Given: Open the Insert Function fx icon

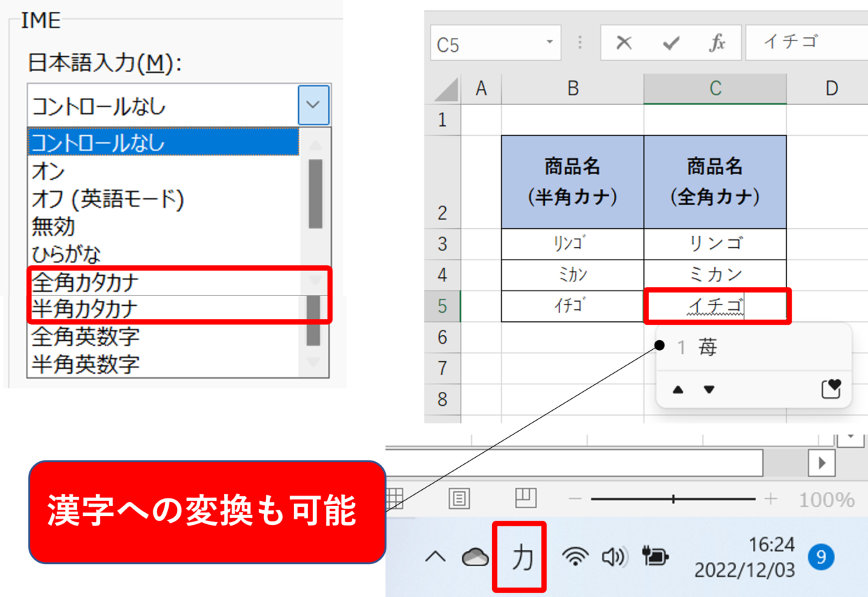Looking at the screenshot, I should coord(717,43).
